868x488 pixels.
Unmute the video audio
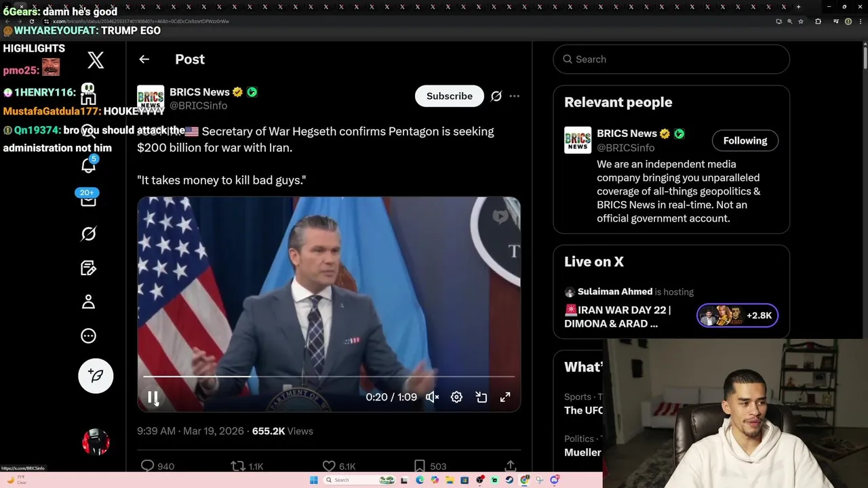click(432, 397)
